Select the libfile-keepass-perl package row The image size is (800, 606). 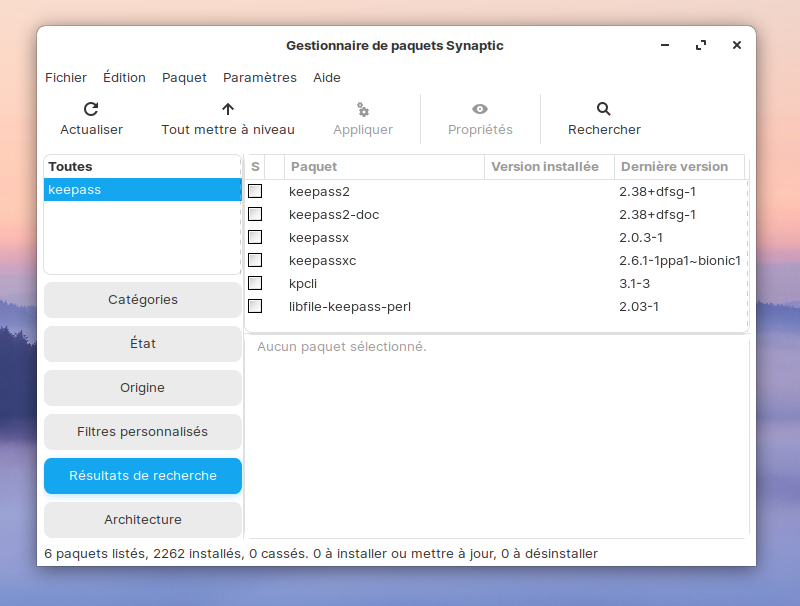coord(350,306)
